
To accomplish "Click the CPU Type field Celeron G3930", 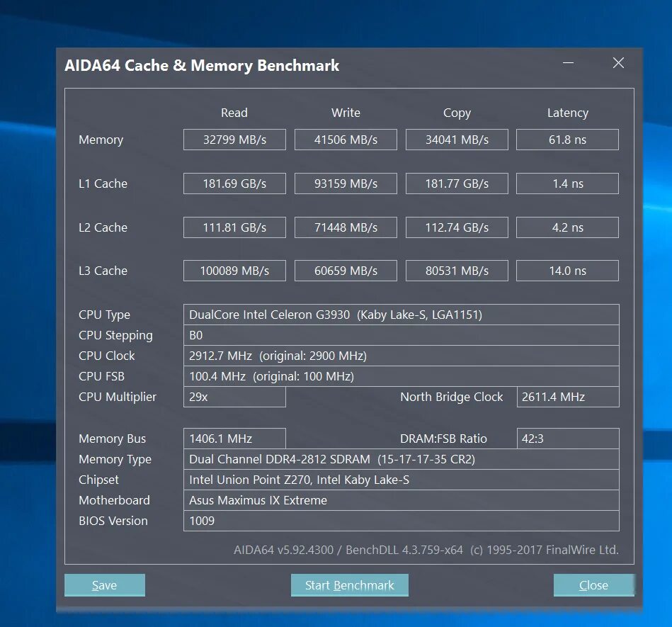I will click(401, 315).
